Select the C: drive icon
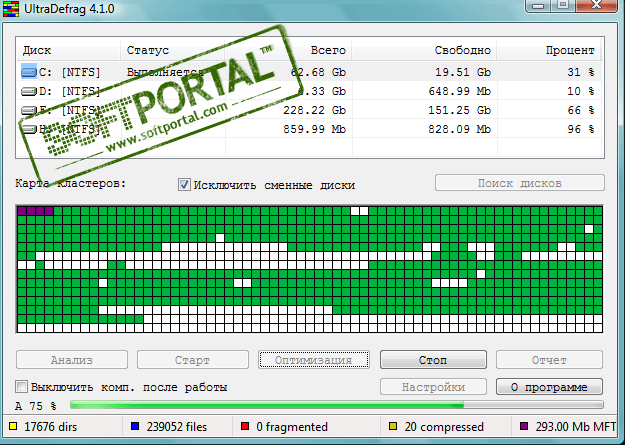The image size is (625, 445). [29, 72]
